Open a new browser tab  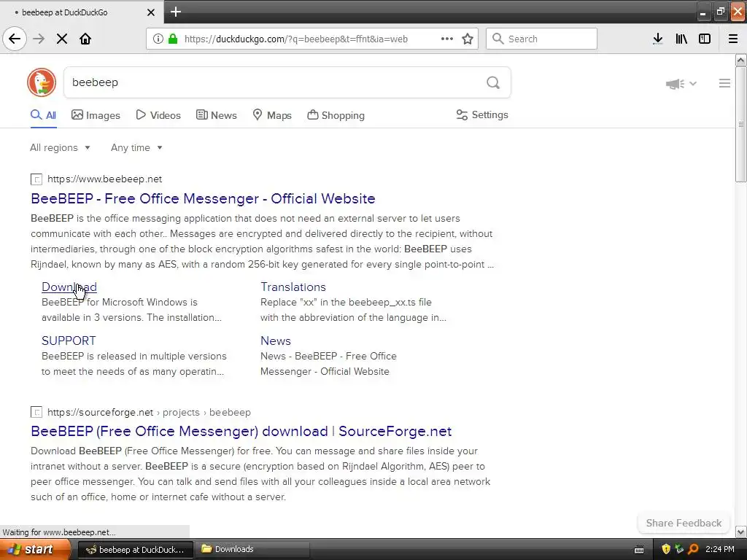(x=175, y=12)
